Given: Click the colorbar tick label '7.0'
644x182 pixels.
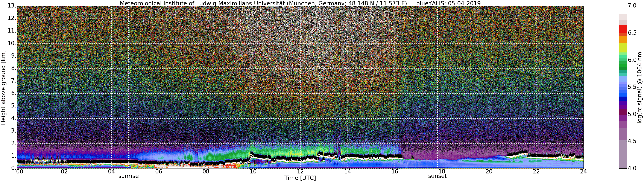Looking at the screenshot, I should pos(632,6).
